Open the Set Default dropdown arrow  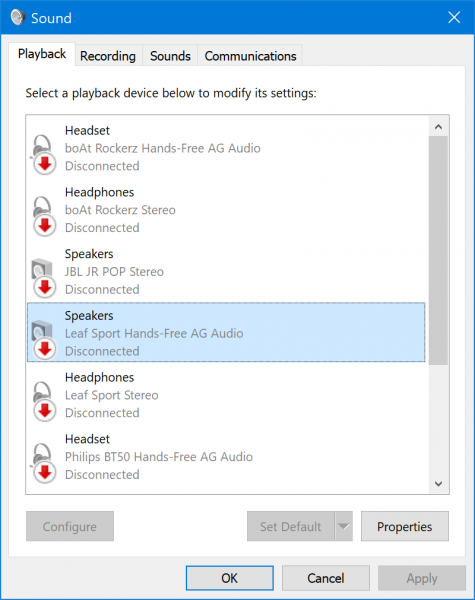[x=344, y=527]
